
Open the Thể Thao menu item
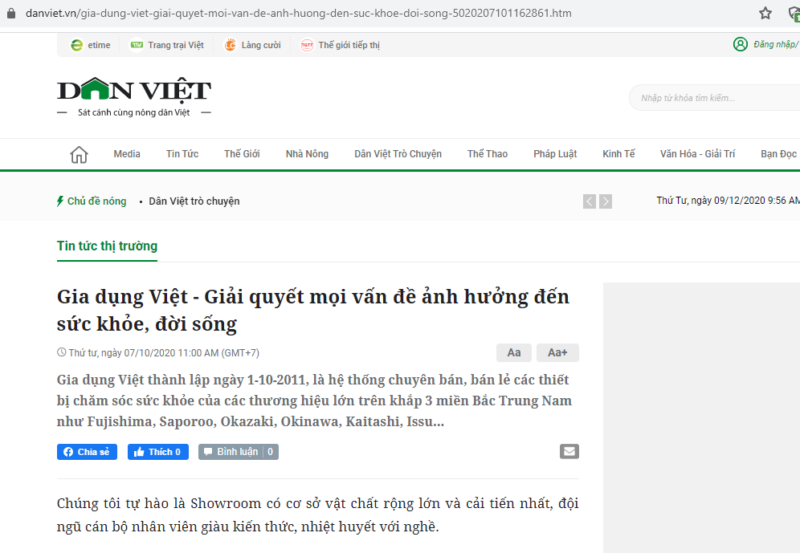coord(487,154)
